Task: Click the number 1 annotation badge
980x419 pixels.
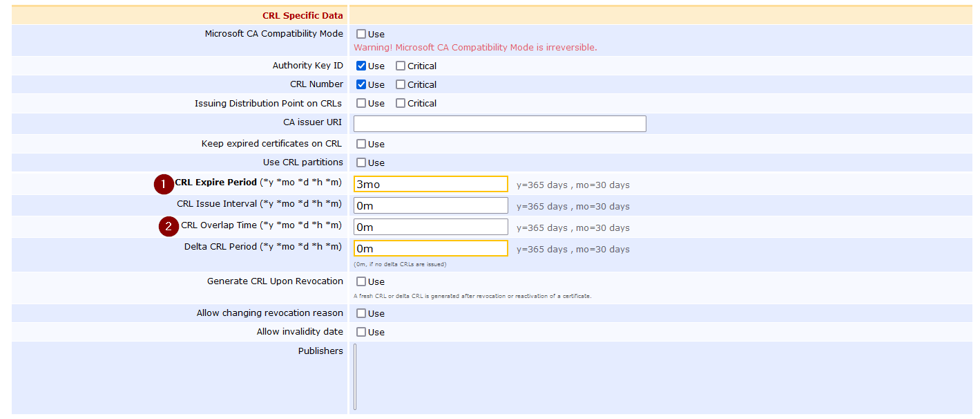Action: 164,184
